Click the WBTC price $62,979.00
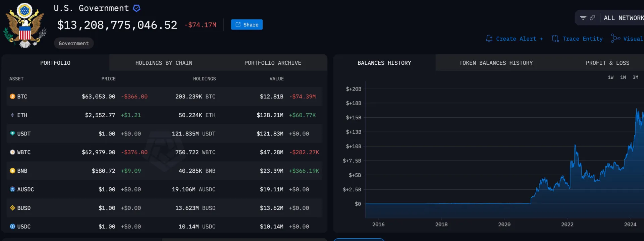The image size is (644, 241). [99, 152]
